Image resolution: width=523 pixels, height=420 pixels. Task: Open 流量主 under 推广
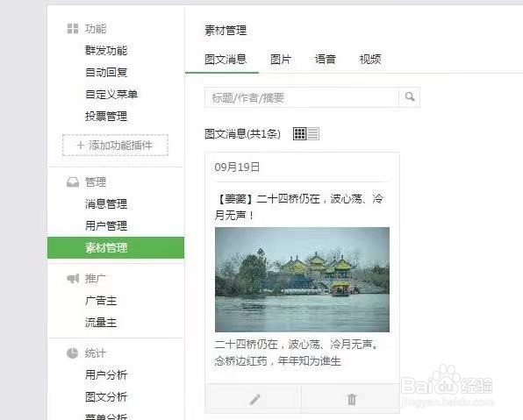pos(101,323)
